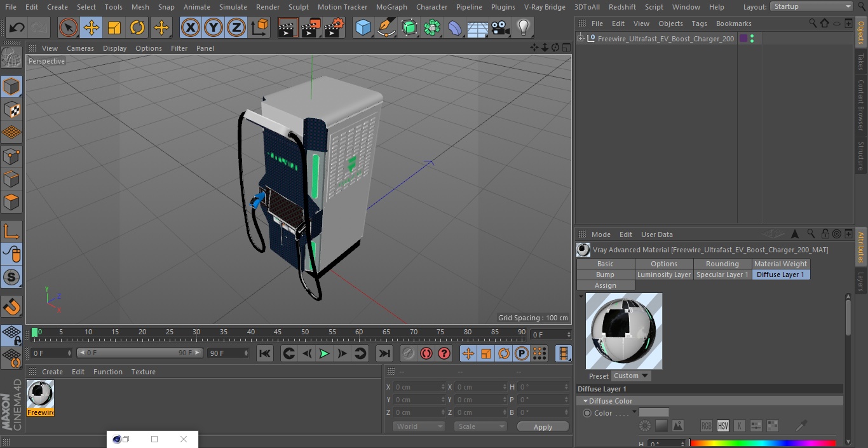Image resolution: width=868 pixels, height=448 pixels.
Task: Collapse the Diffuse Color section
Action: [x=585, y=401]
